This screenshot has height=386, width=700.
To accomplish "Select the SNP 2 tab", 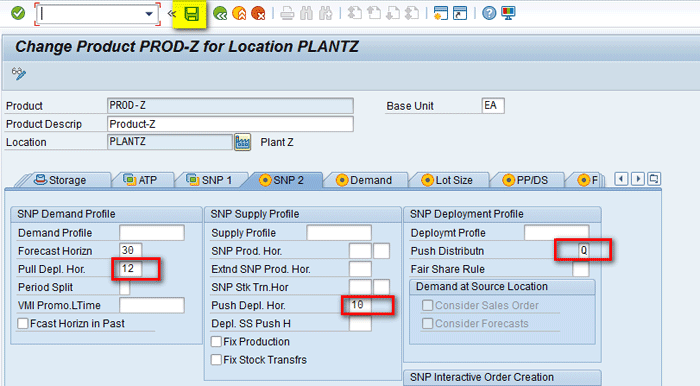I will coord(282,180).
